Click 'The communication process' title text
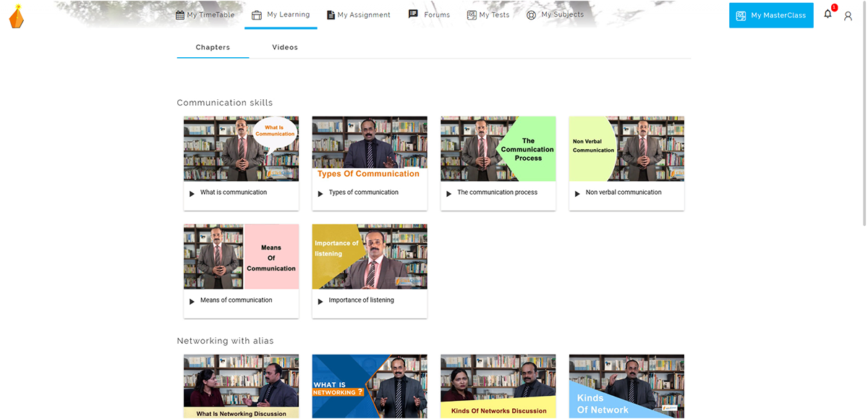 [x=498, y=192]
